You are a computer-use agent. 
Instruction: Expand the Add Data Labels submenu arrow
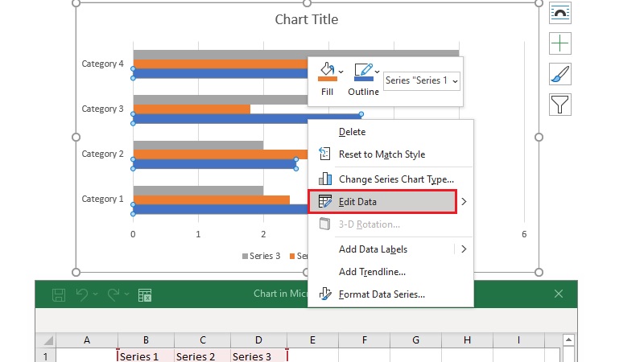pos(464,249)
